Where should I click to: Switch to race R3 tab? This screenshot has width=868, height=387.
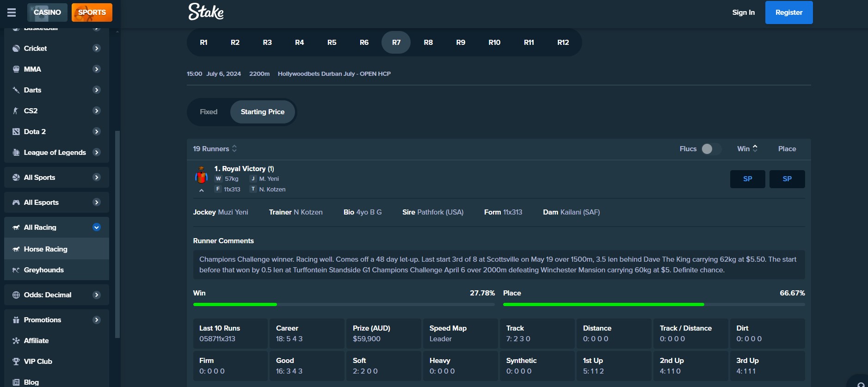(267, 42)
